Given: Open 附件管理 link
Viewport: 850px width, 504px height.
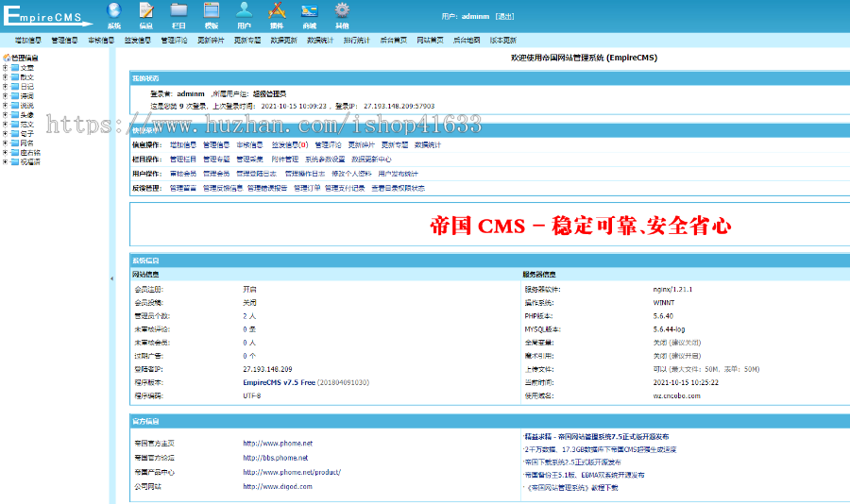Looking at the screenshot, I should click(x=285, y=160).
